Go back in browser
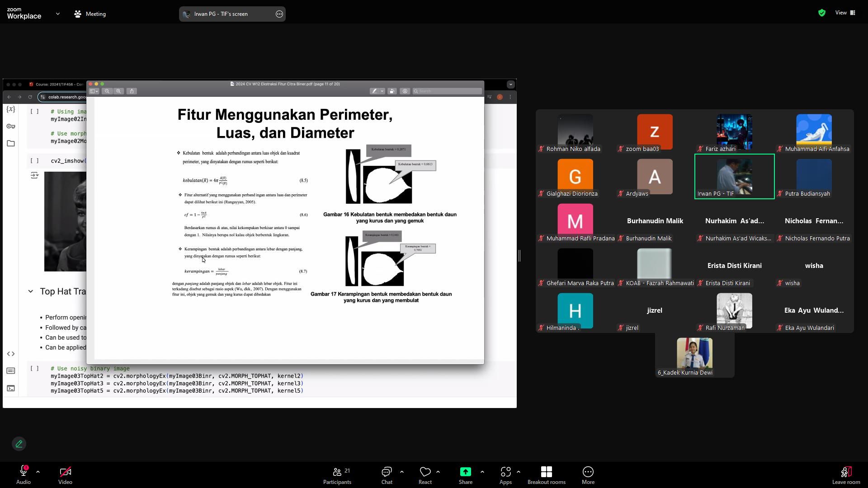868x488 pixels. coord(9,97)
